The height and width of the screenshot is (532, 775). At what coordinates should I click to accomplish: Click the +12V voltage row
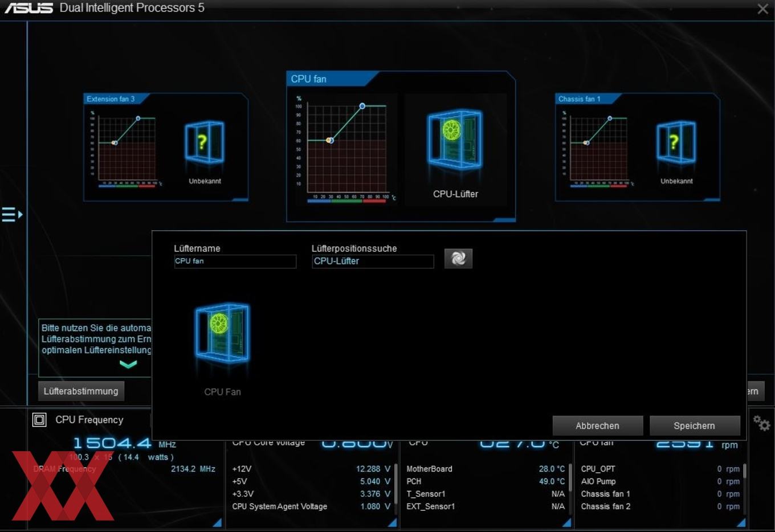tap(311, 469)
